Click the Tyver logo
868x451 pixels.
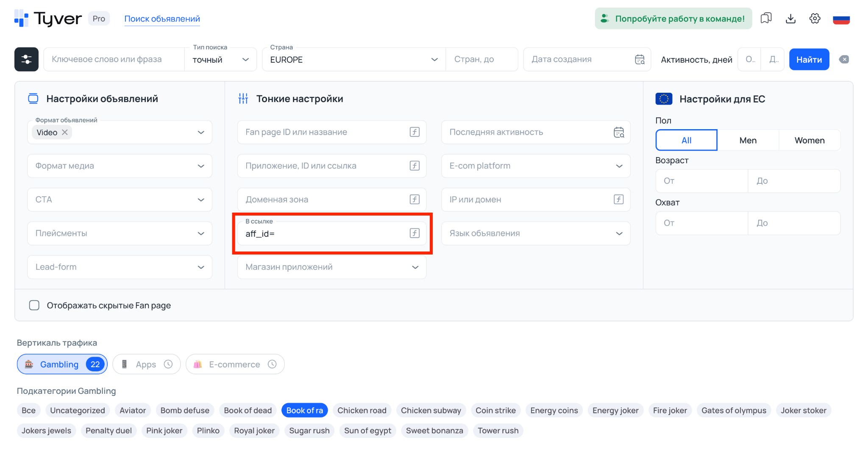click(48, 19)
